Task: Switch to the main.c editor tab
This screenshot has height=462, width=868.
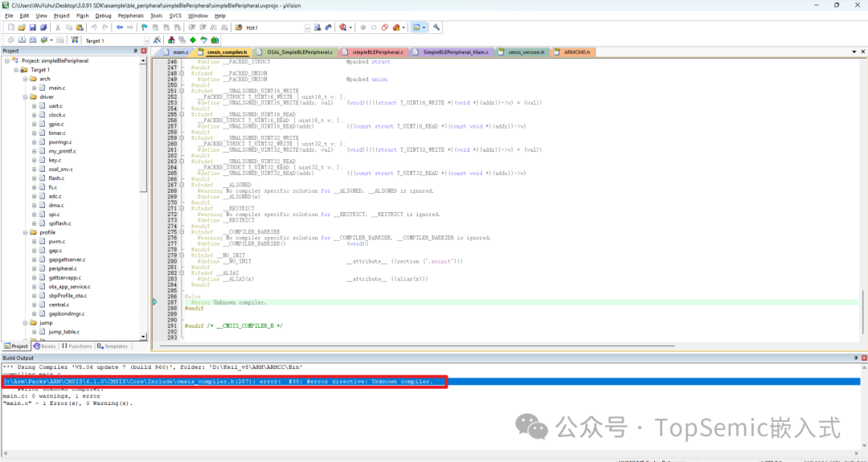Action: 176,52
